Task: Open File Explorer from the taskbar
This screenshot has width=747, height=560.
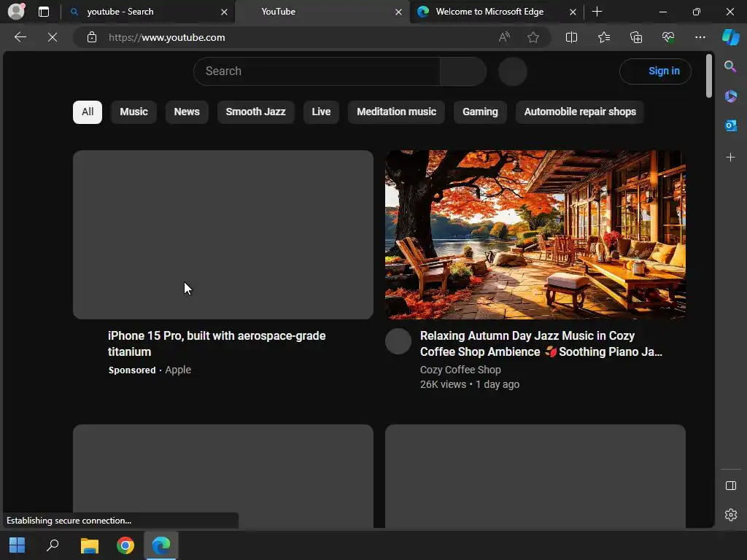Action: pyautogui.click(x=89, y=545)
